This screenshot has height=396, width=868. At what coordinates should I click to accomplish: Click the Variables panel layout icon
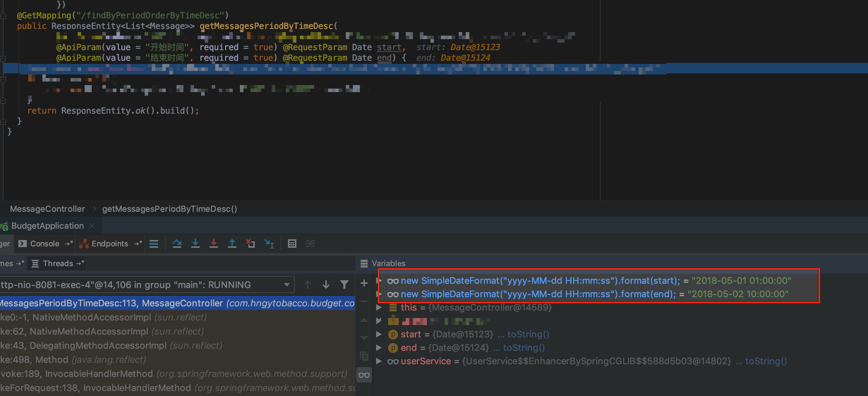tap(364, 263)
